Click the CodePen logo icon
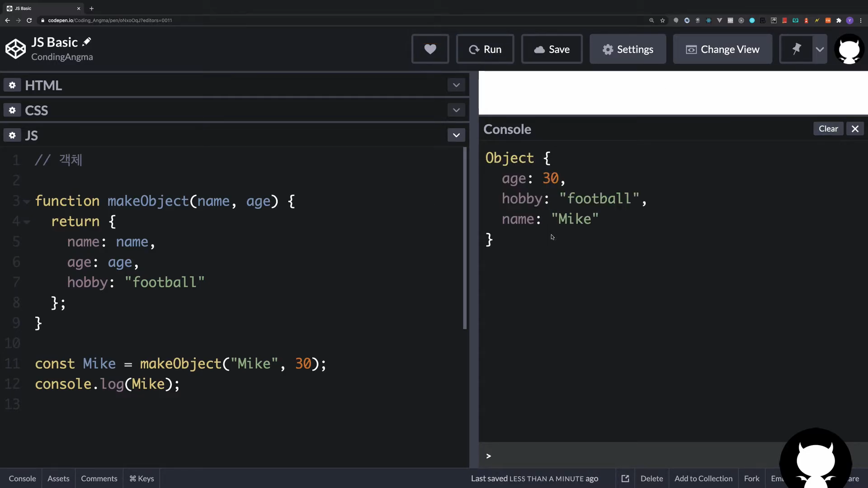 (x=16, y=49)
